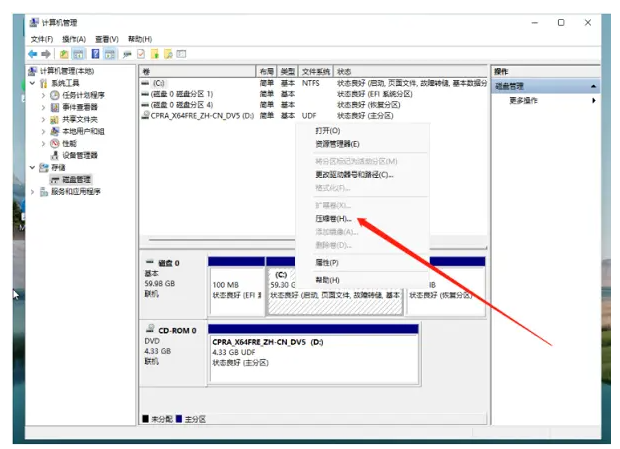620x449 pixels.
Task: Click the blue Help question-mark toolbar icon
Action: 96,53
